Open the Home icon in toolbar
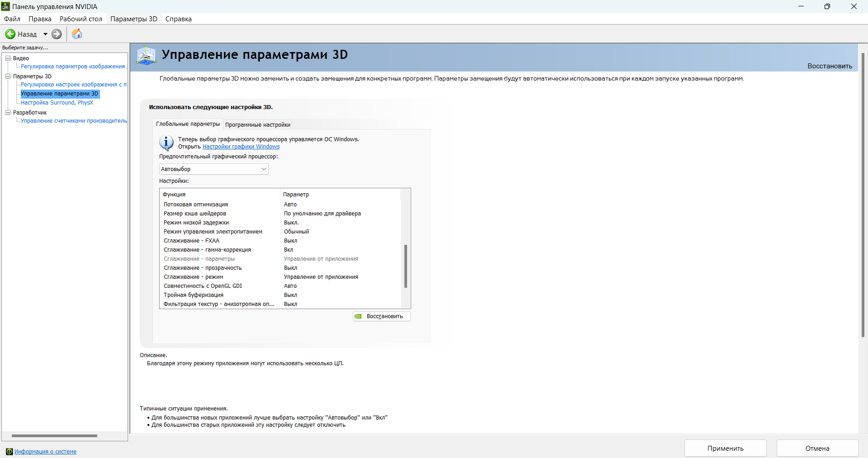Screen dimensions: 868x458 pos(77,34)
